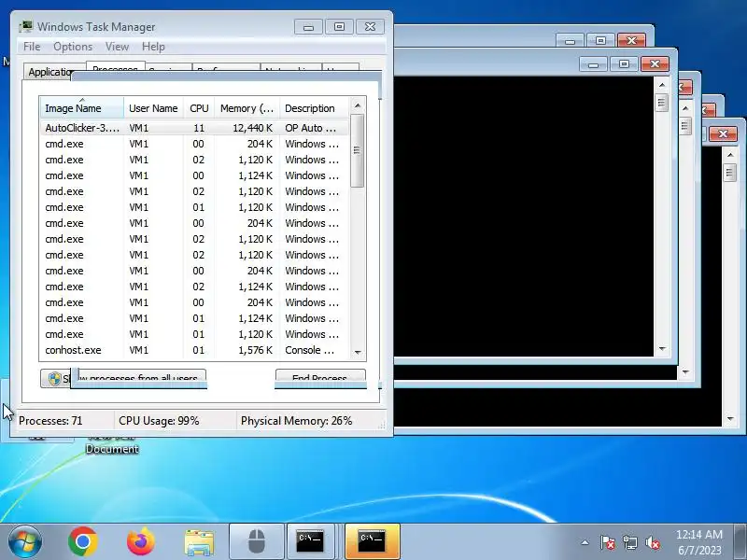Image resolution: width=747 pixels, height=560 pixels.
Task: Click the End Process button
Action: [320, 378]
